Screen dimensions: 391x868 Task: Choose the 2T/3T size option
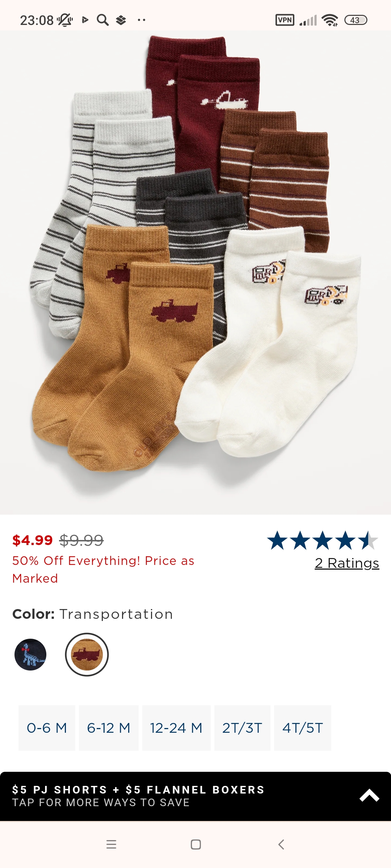[x=242, y=728]
